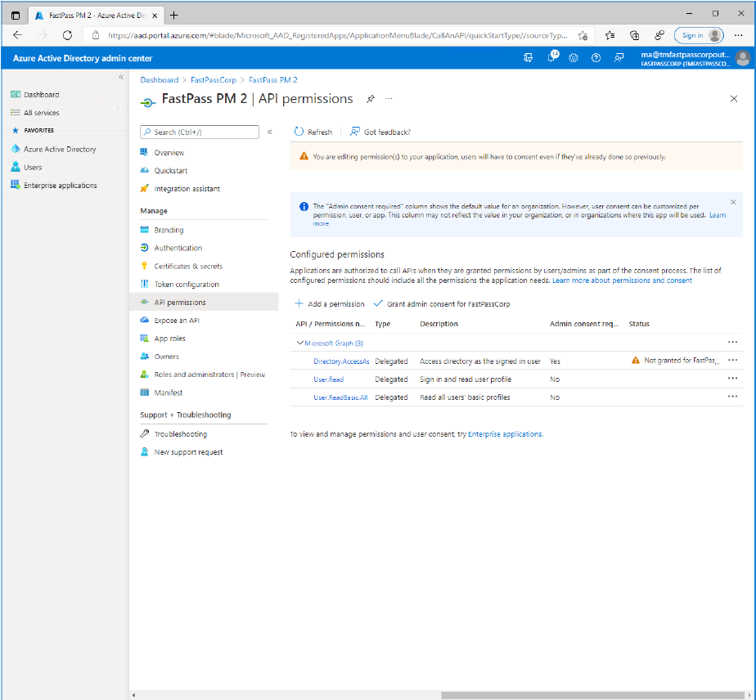This screenshot has width=756, height=700.
Task: Open the help question mark icon
Action: [x=596, y=58]
